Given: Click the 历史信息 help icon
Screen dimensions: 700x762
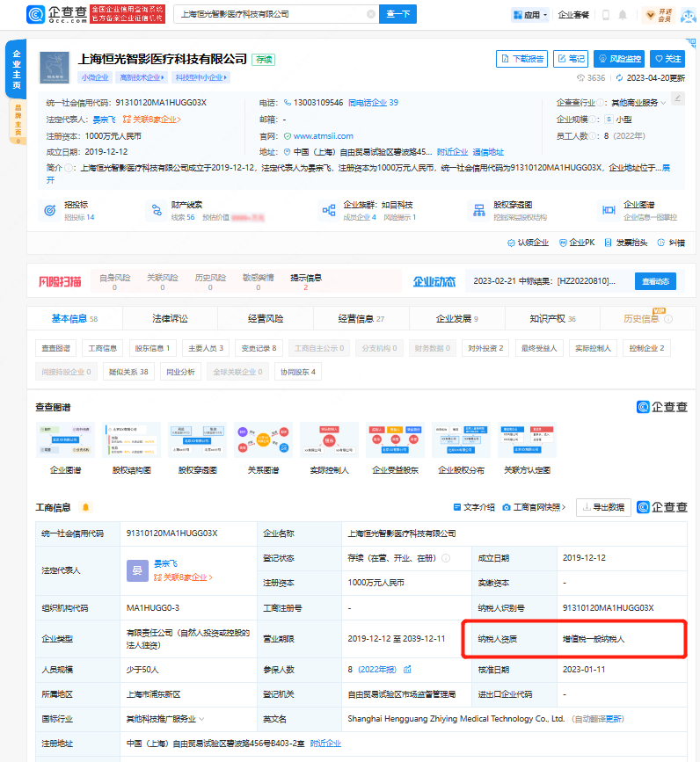Looking at the screenshot, I should point(668,319).
